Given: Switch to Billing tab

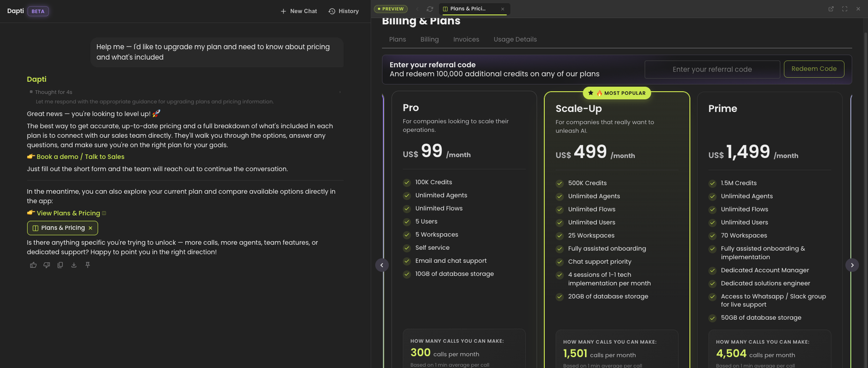Looking at the screenshot, I should coord(429,39).
